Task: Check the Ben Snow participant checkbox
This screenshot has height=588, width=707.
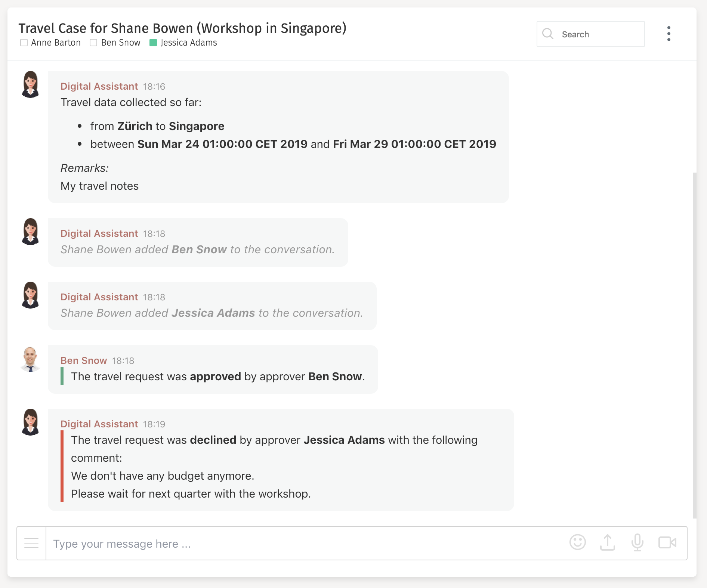Action: point(93,43)
